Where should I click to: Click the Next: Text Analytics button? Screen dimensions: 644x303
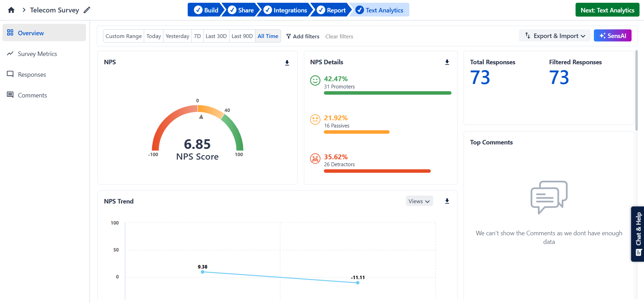pos(607,10)
